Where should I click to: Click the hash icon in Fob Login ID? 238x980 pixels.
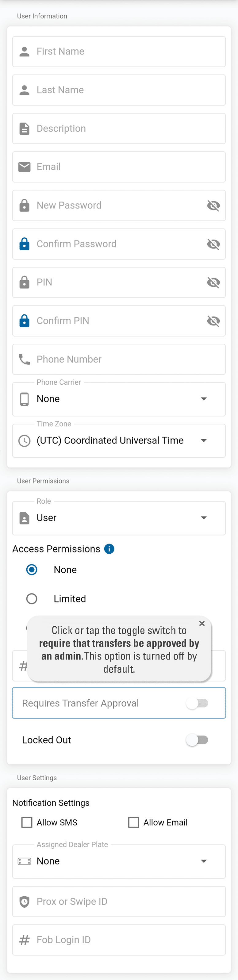(x=24, y=940)
